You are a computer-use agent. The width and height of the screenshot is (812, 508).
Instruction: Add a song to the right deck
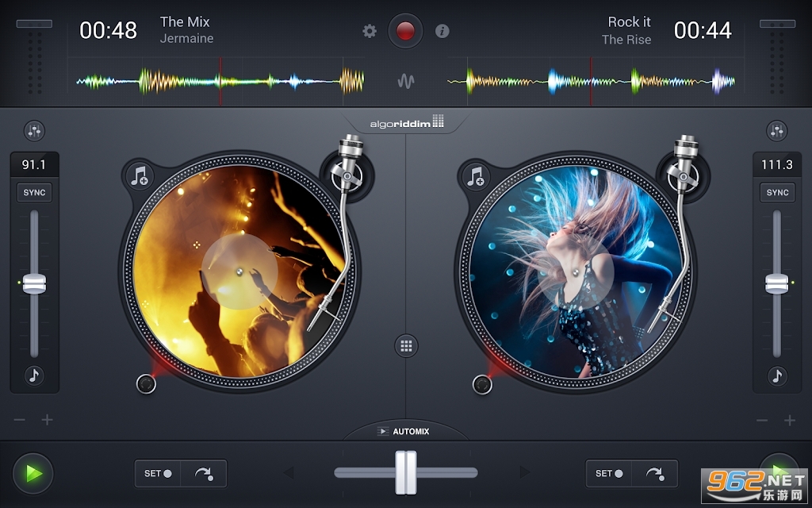[x=476, y=175]
